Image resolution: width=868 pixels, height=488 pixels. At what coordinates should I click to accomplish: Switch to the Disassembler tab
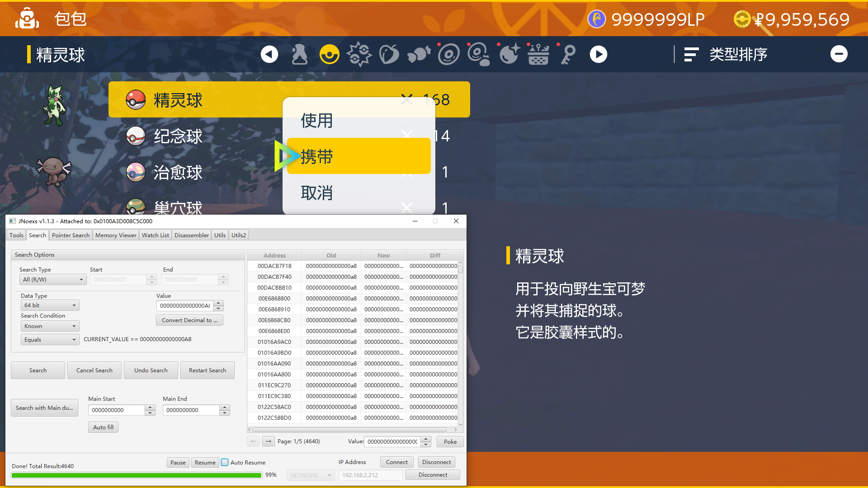coord(192,235)
